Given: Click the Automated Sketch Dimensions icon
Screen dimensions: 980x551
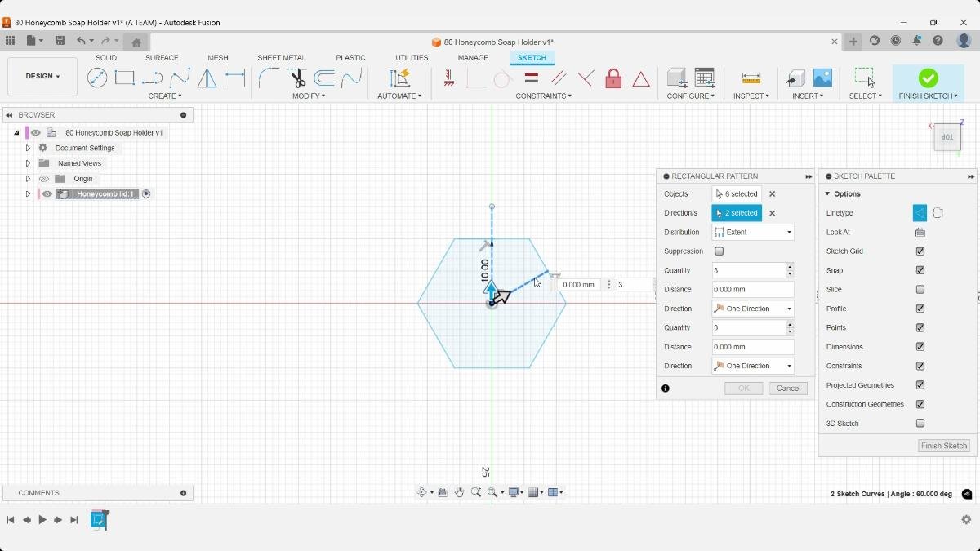Looking at the screenshot, I should 399,78.
